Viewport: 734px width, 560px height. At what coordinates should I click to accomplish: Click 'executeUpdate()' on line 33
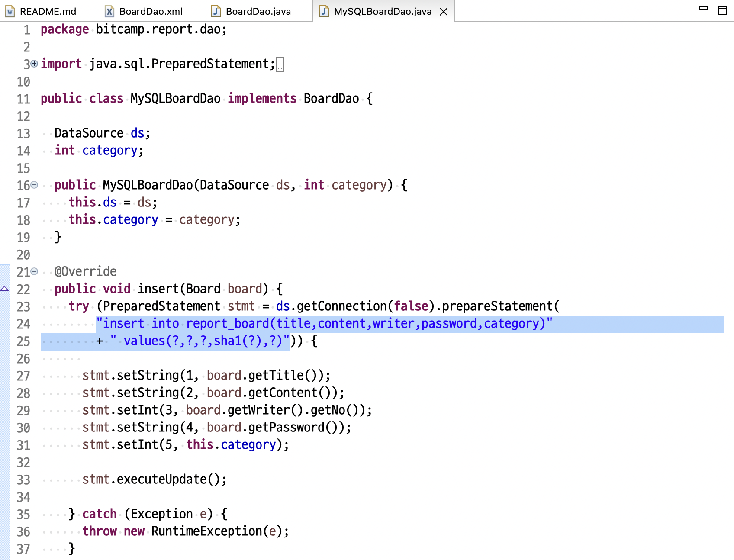[169, 480]
